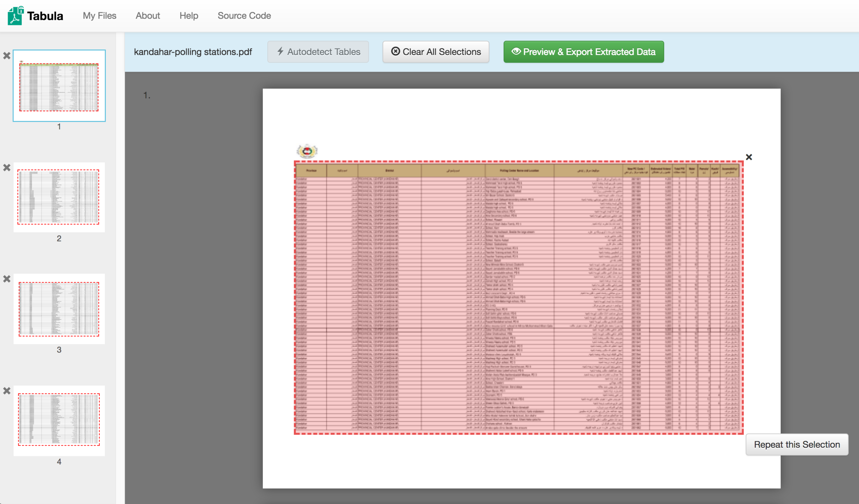Screen dimensions: 859x504
Task: Click the lightning bolt Autodetect icon
Action: click(280, 51)
